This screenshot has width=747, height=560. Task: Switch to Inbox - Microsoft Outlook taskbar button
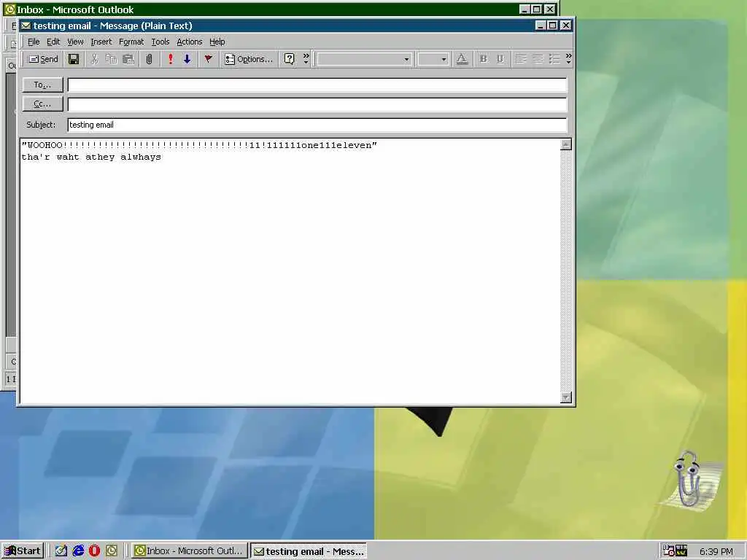tap(190, 551)
